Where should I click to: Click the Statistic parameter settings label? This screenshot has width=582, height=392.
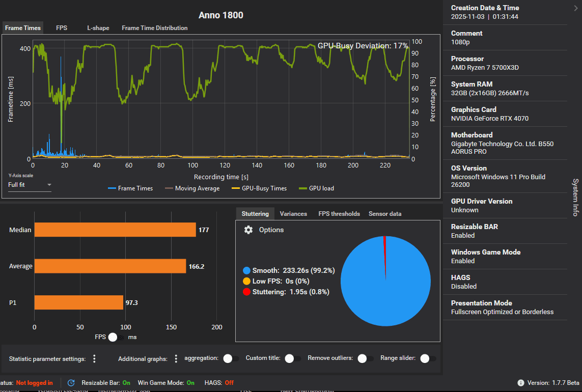point(47,358)
